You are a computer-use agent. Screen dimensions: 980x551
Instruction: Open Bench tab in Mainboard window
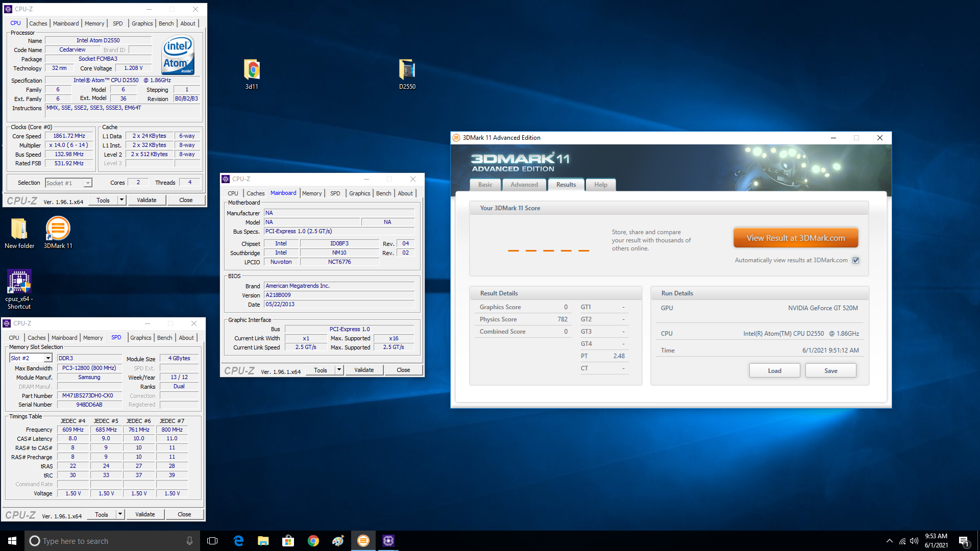tap(383, 193)
